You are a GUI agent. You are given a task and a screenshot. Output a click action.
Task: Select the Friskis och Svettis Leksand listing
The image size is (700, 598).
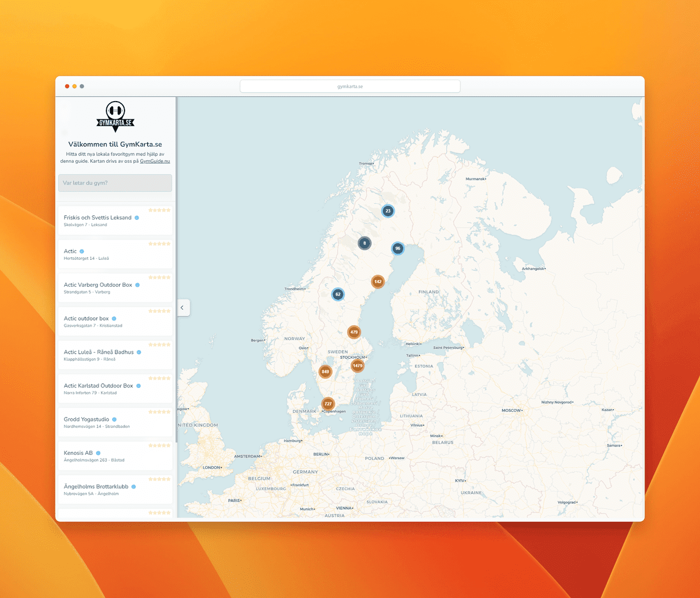(115, 220)
